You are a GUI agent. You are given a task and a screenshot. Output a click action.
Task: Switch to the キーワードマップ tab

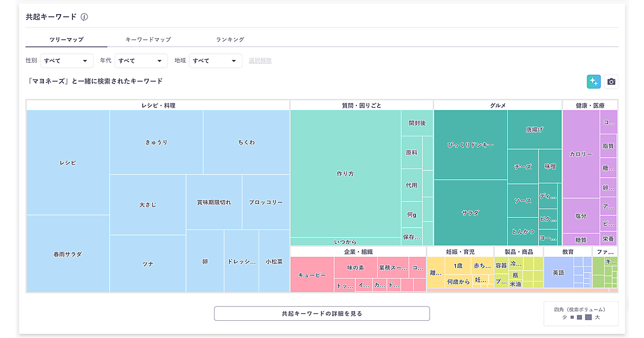pos(148,40)
